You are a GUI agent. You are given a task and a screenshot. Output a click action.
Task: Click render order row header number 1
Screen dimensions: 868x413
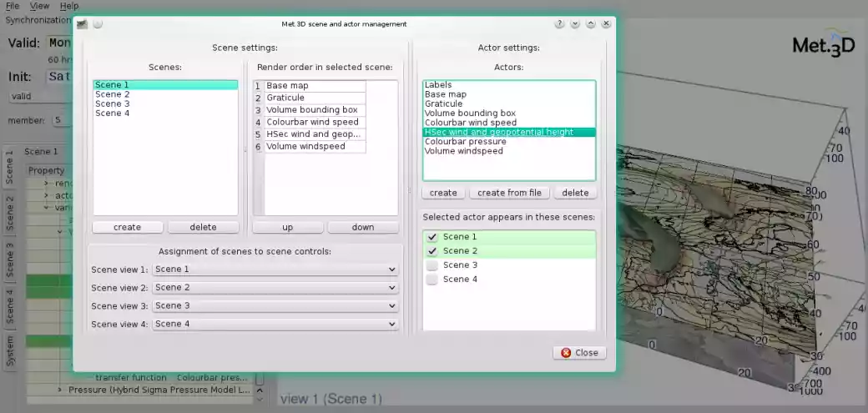pos(259,87)
